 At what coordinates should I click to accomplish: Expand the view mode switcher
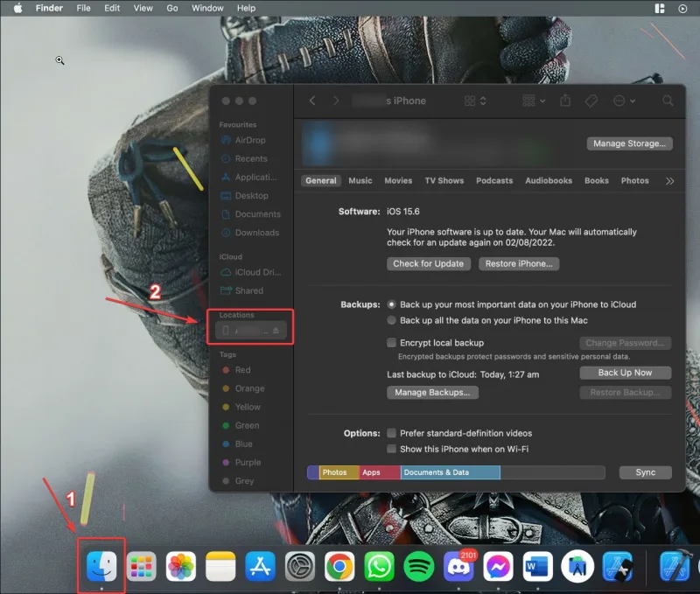pos(475,101)
